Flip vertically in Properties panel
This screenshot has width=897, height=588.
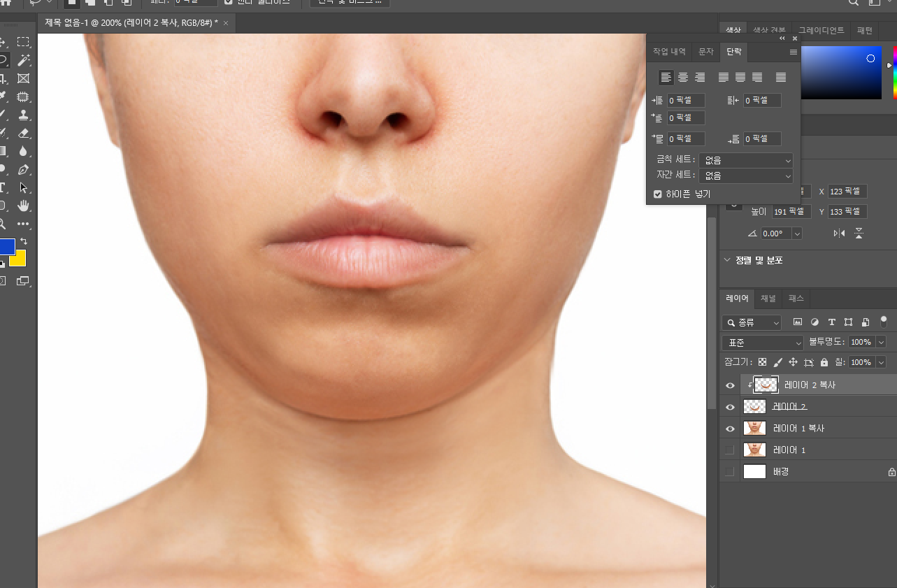(859, 234)
